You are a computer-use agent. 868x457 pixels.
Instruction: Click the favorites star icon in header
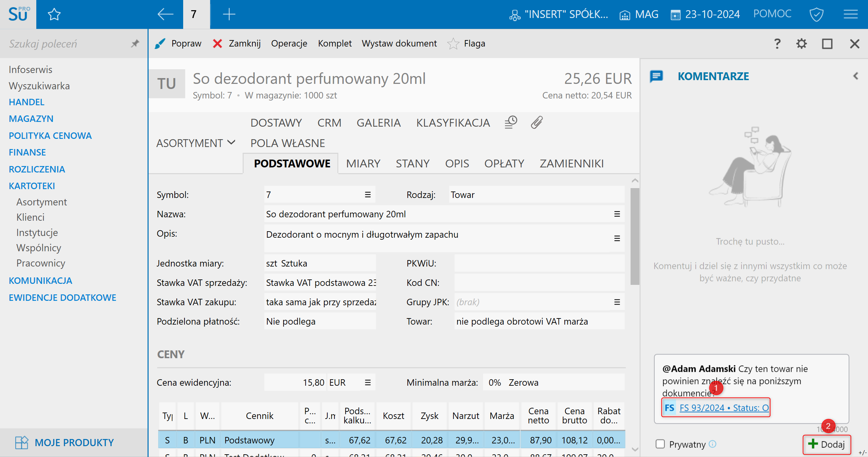point(54,14)
